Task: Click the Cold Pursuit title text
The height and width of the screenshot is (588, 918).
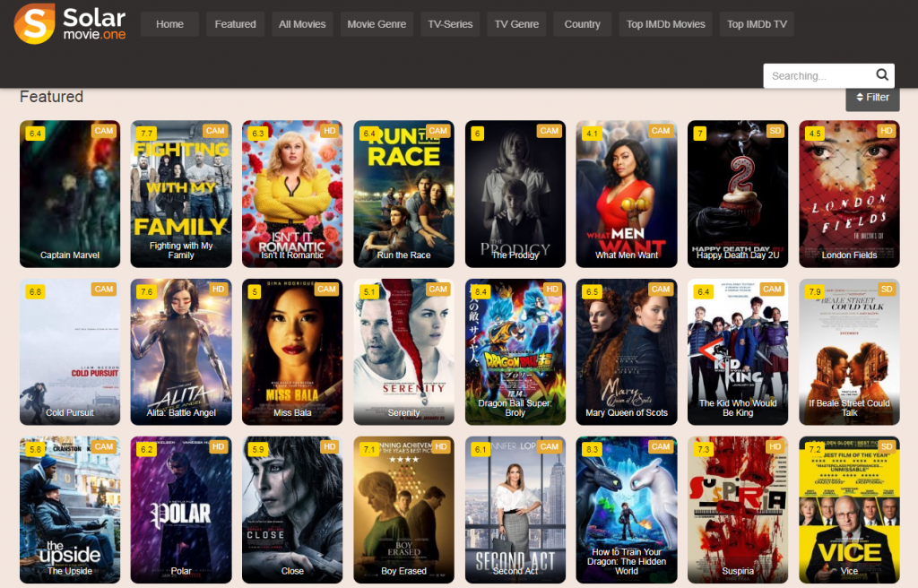Action: click(70, 413)
